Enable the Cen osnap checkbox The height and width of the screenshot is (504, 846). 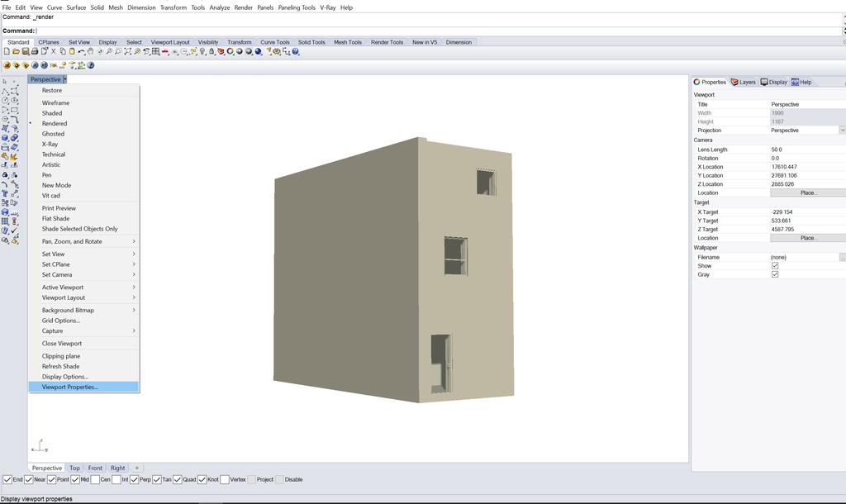click(95, 479)
